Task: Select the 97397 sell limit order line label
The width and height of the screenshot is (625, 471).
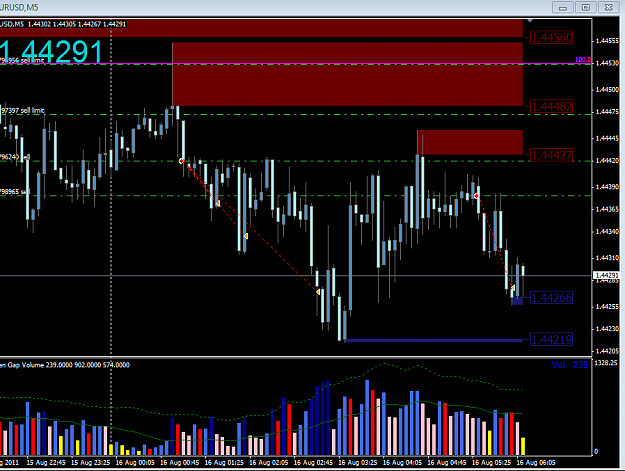Action: click(22, 110)
